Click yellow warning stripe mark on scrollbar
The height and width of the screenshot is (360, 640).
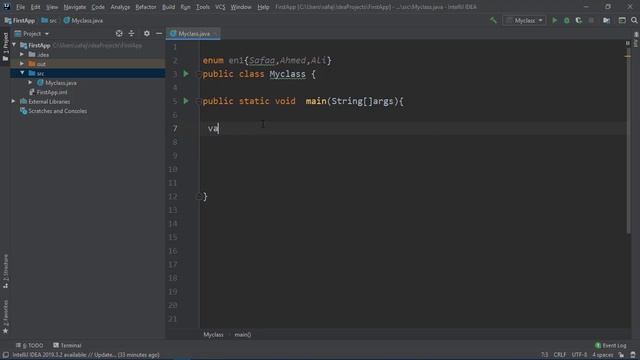pos(628,56)
